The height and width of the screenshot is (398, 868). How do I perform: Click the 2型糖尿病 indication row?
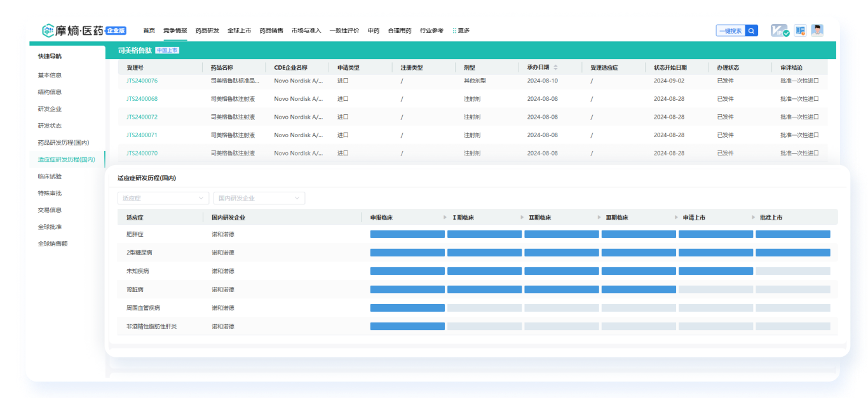(477, 253)
